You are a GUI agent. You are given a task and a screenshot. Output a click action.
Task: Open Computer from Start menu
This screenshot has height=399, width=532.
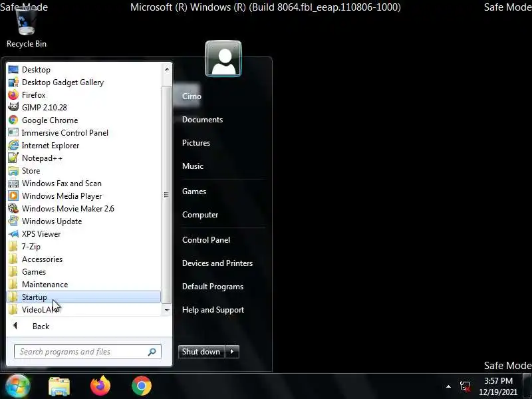pyautogui.click(x=200, y=215)
